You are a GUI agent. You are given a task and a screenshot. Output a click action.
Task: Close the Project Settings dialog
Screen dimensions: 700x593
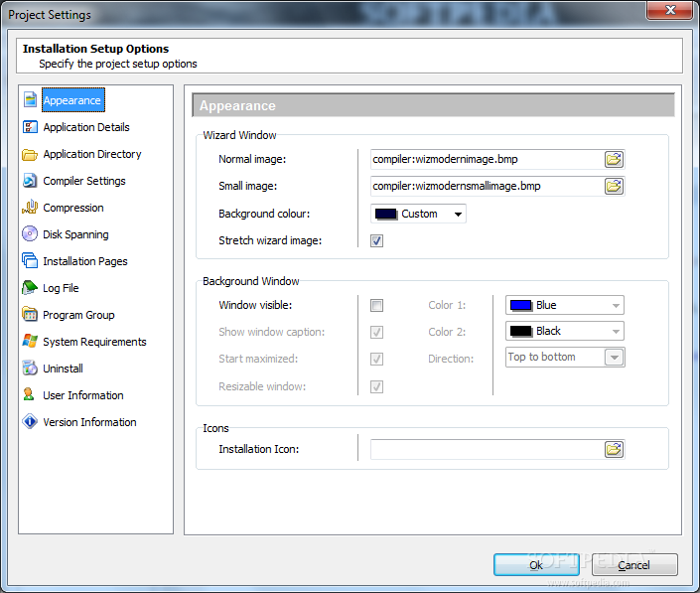669,10
